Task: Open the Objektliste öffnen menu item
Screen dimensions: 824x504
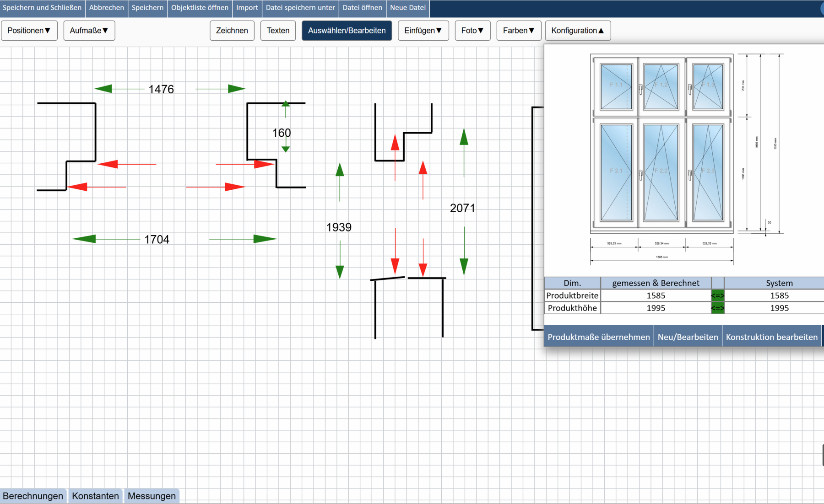Action: 200,8
